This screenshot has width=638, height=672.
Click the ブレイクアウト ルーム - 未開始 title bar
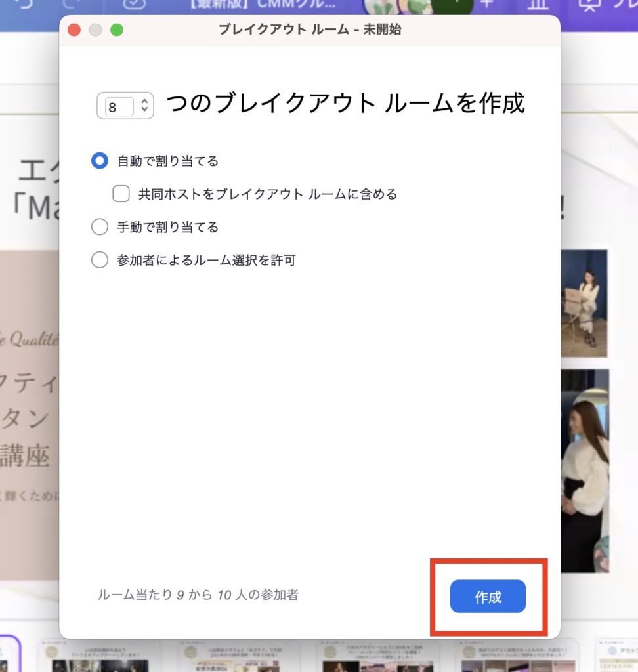(309, 30)
